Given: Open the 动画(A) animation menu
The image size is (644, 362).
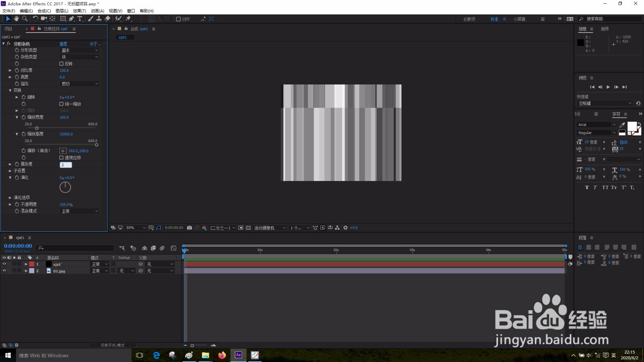Looking at the screenshot, I should pos(97,11).
